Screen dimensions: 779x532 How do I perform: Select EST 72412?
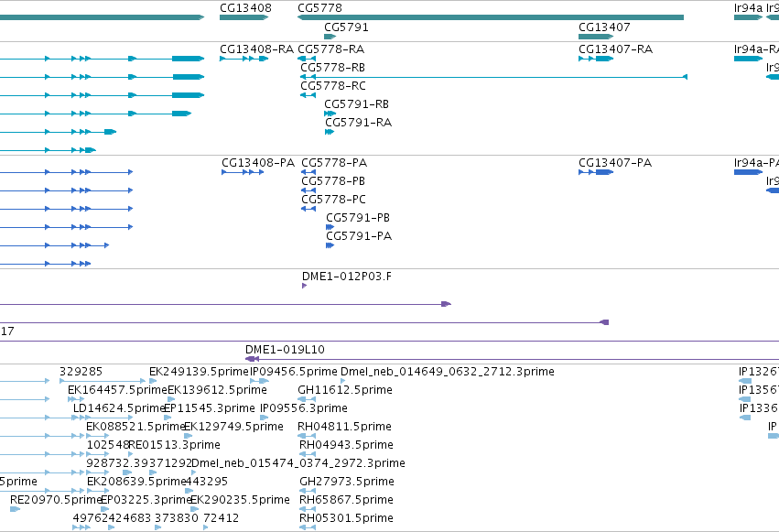click(x=222, y=518)
